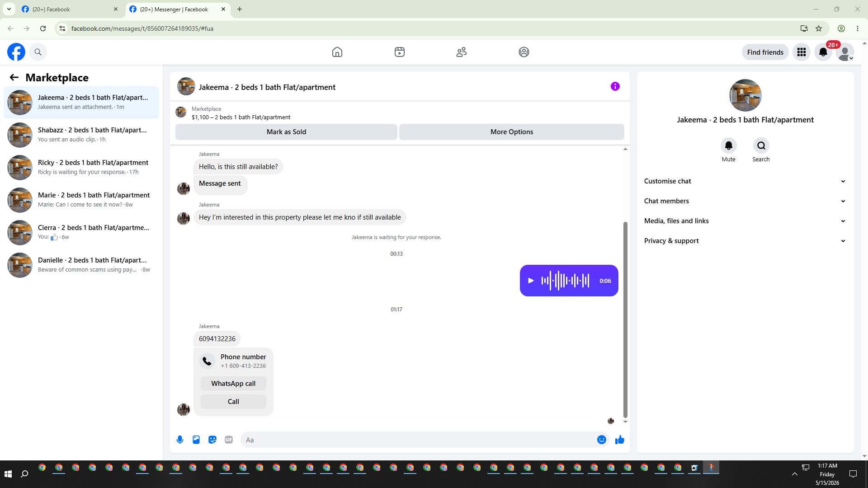Seek within the audio clip waveform
Screen dimensions: 868x488
566,281
